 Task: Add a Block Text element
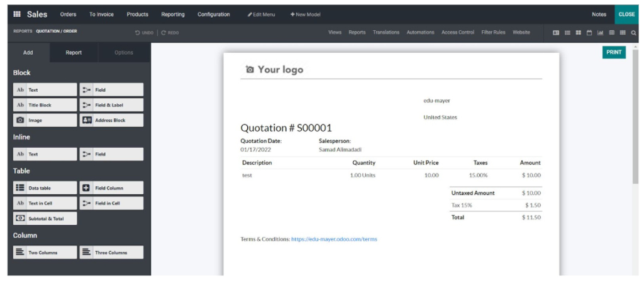pos(45,89)
